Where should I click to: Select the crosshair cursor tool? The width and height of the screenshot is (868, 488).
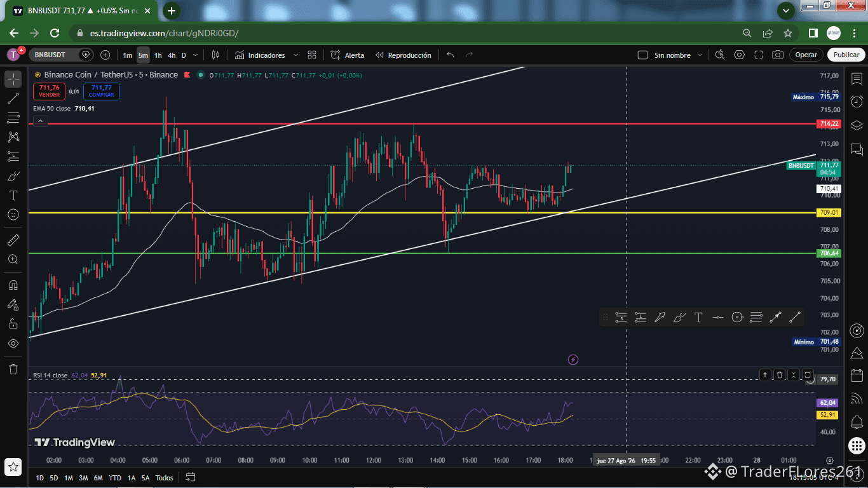click(13, 79)
